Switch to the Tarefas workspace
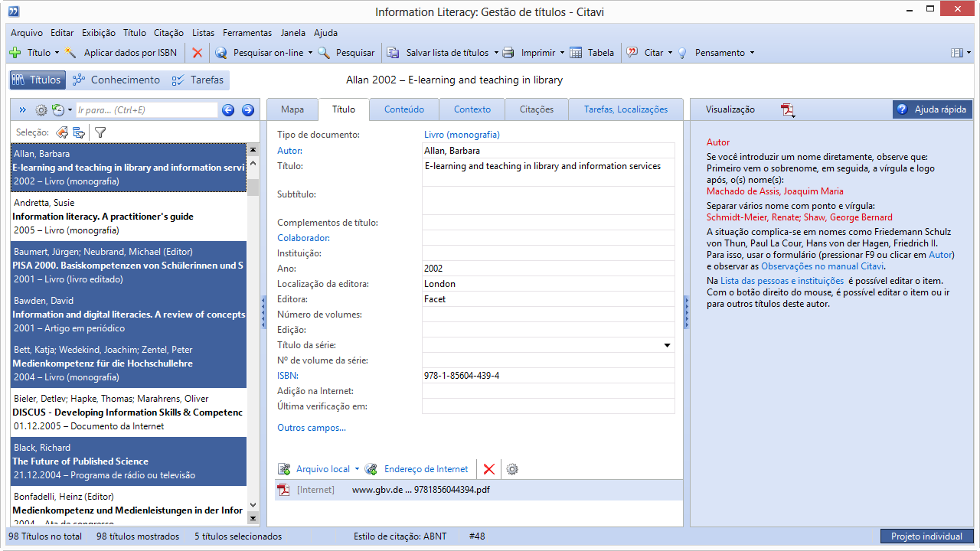Image resolution: width=980 pixels, height=551 pixels. [x=198, y=80]
